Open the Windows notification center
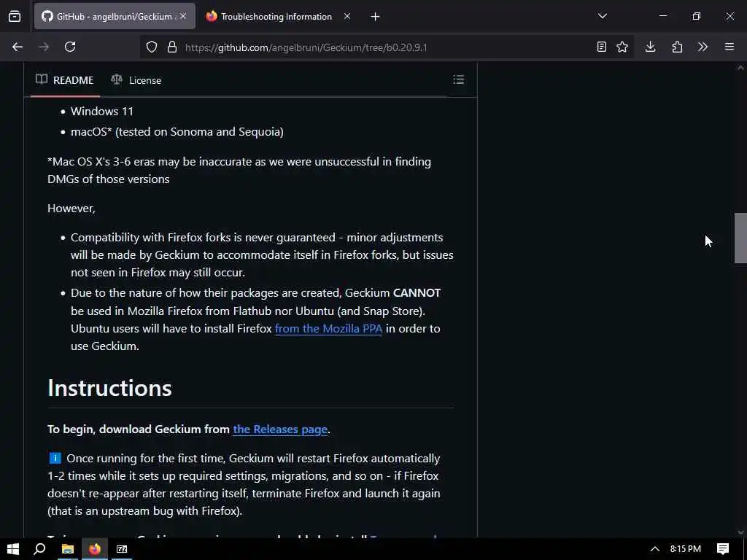Viewport: 747px width, 560px height. click(723, 549)
